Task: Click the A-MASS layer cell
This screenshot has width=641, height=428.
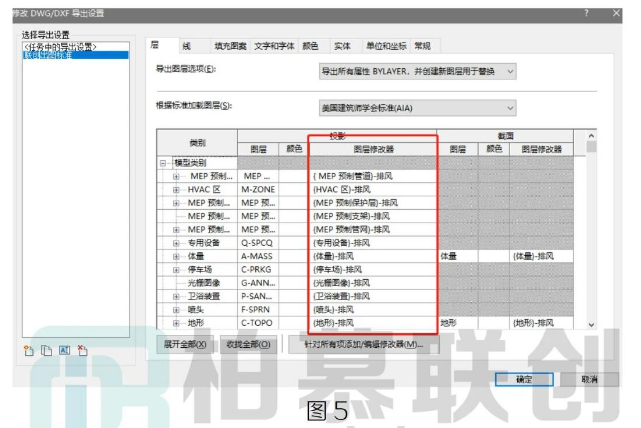Action: (x=258, y=257)
